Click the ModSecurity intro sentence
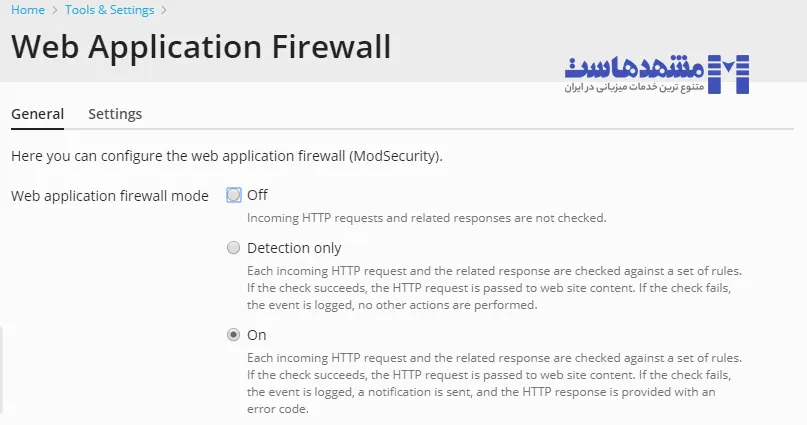 [x=226, y=156]
